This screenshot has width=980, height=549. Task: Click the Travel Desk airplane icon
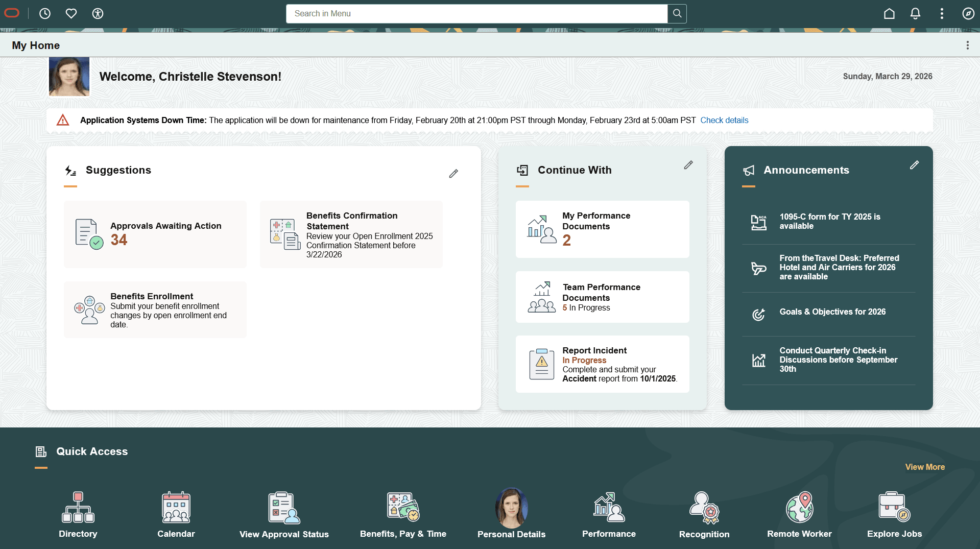pos(759,268)
